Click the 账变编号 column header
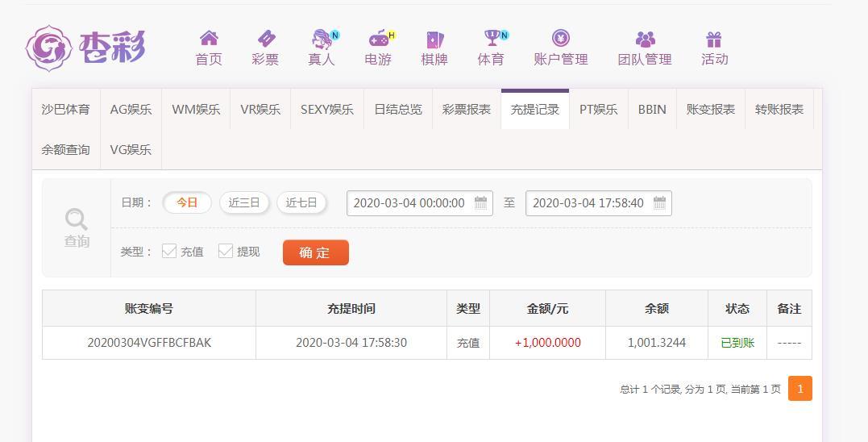Viewport: 868px width, 442px height. tap(149, 309)
